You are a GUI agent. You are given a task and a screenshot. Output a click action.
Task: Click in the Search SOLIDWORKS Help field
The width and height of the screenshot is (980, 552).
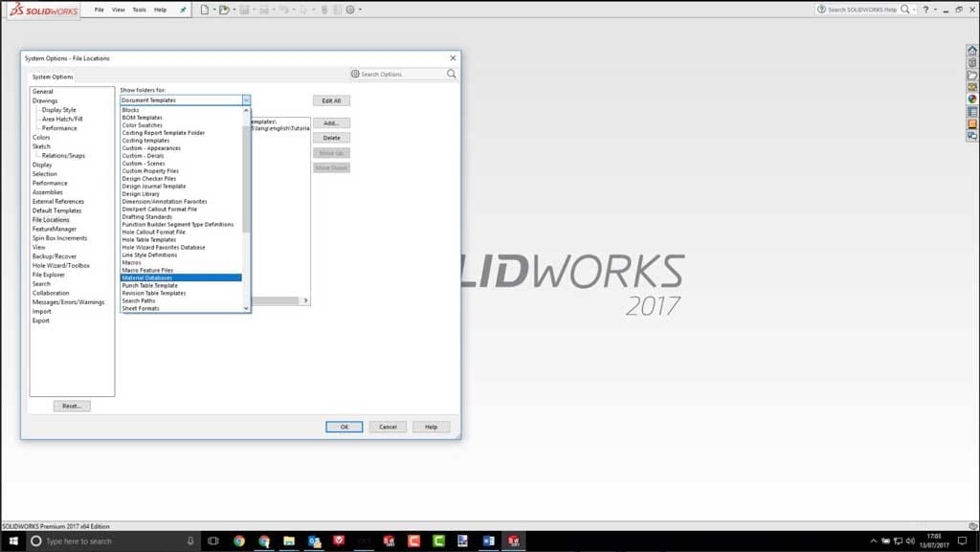[x=861, y=10]
